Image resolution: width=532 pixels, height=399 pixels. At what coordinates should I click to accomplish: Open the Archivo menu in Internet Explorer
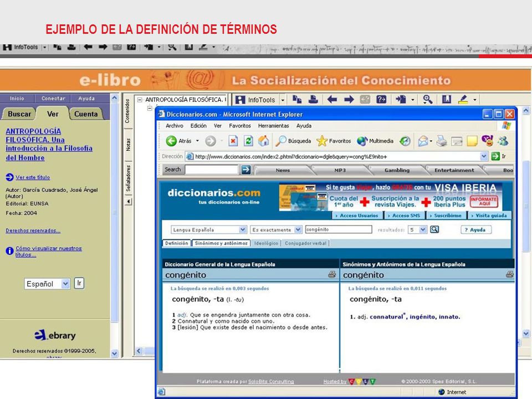point(175,126)
